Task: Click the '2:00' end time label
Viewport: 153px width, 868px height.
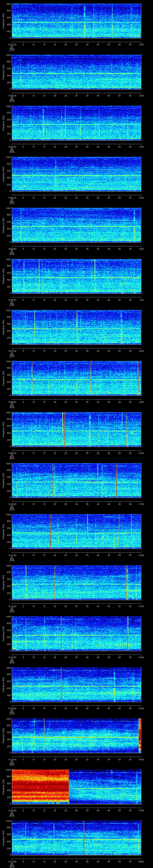Action: pos(141,44)
